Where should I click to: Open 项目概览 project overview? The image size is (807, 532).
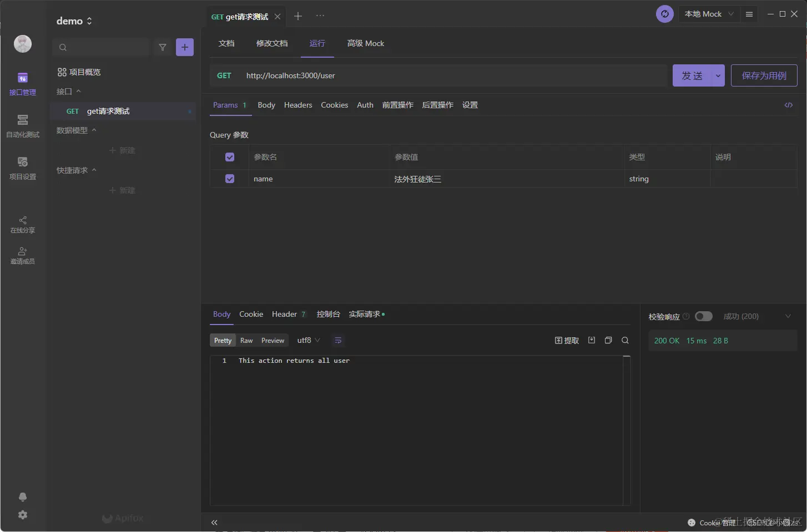coord(79,72)
